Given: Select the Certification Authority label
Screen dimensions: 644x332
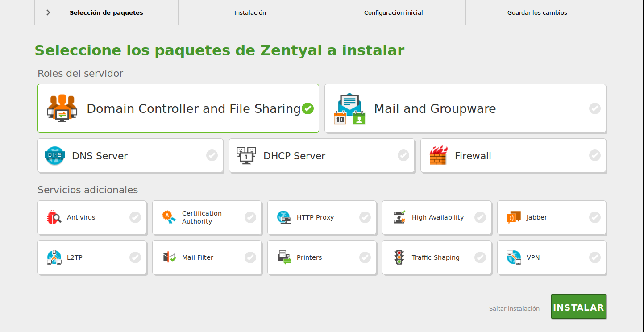Looking at the screenshot, I should click(202, 217).
